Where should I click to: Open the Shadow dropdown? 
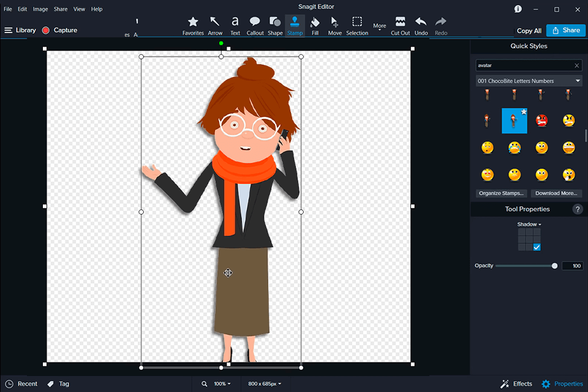coord(529,224)
